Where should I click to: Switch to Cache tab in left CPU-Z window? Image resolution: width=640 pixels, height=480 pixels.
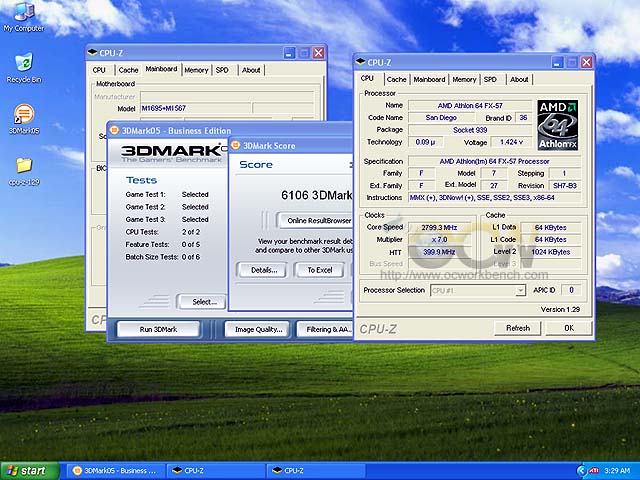pyautogui.click(x=128, y=70)
